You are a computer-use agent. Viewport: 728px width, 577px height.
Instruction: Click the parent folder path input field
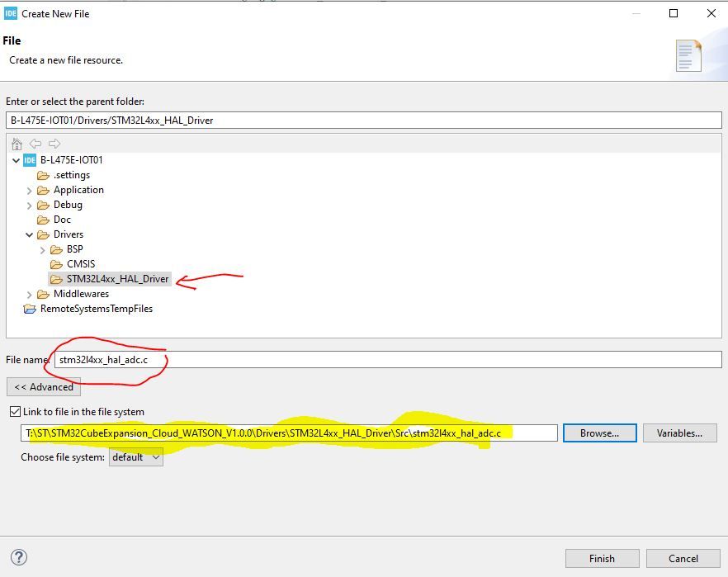(364, 121)
